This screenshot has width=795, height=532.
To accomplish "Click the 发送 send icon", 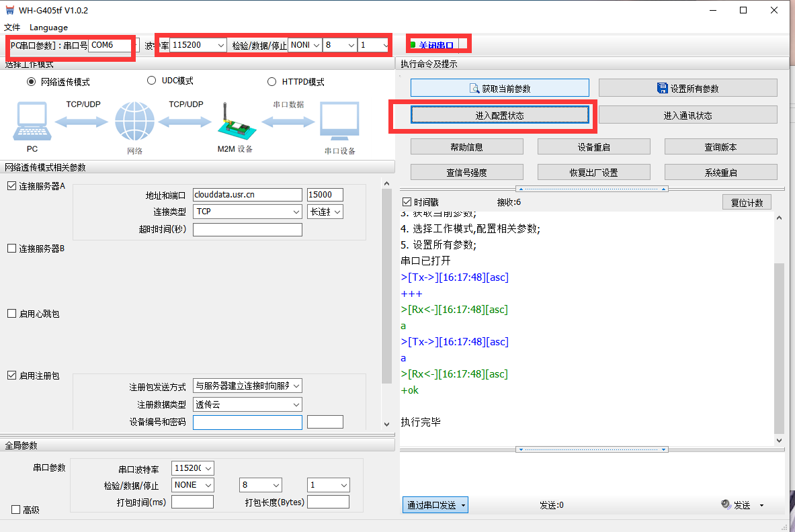I will [x=726, y=504].
